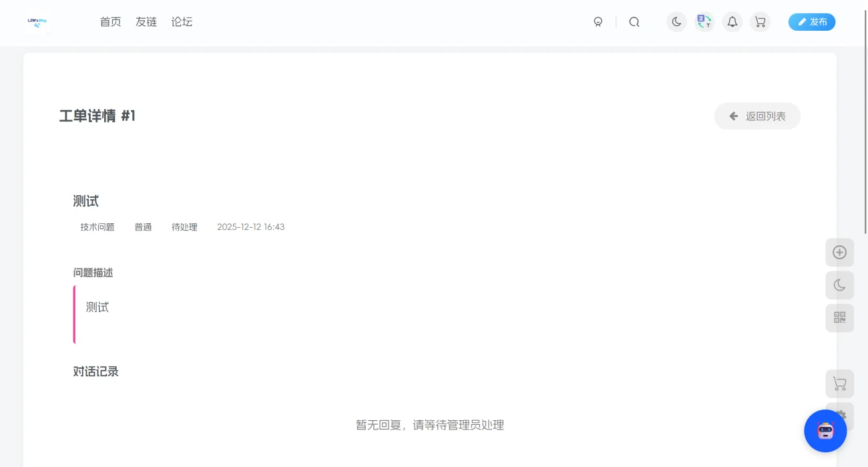Toggle dark mode with the navbar moon icon
This screenshot has height=467, width=868.
tap(676, 22)
